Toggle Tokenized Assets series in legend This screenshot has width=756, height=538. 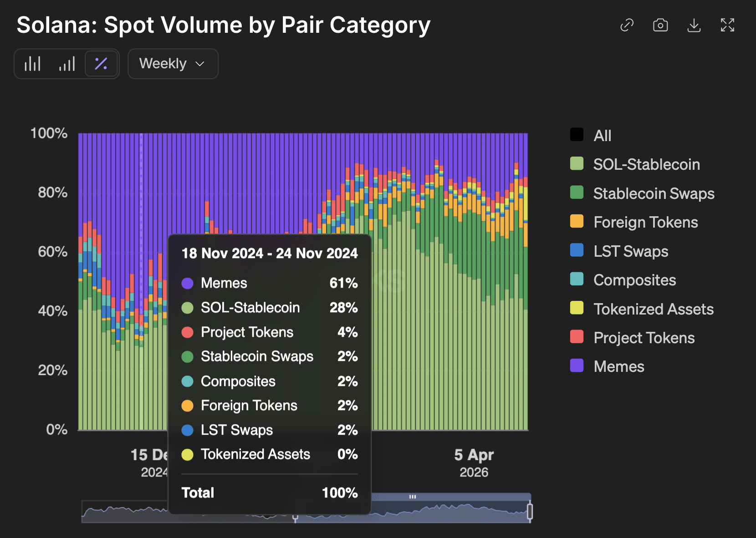pyautogui.click(x=642, y=309)
